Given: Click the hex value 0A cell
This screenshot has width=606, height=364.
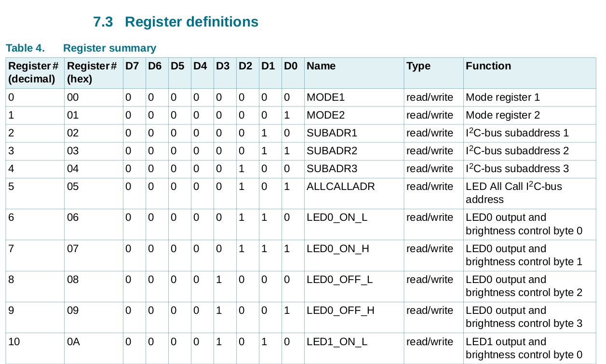Looking at the screenshot, I should click(x=73, y=342).
